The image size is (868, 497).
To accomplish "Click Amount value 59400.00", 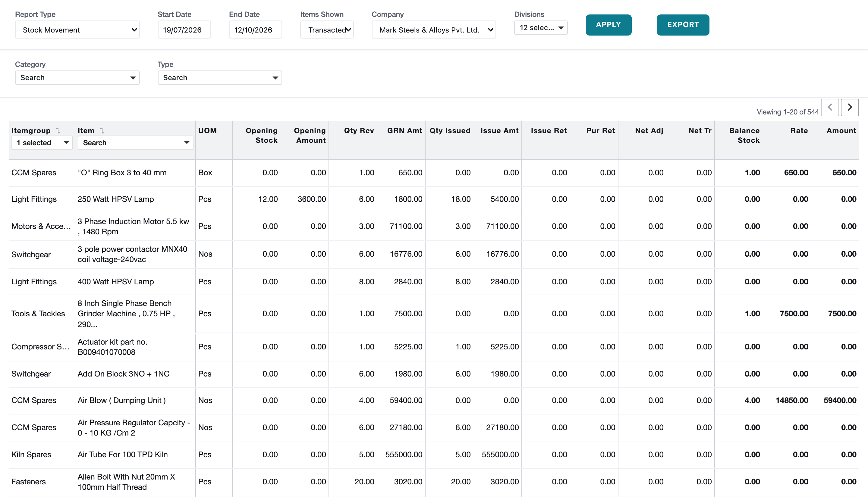I will (840, 401).
